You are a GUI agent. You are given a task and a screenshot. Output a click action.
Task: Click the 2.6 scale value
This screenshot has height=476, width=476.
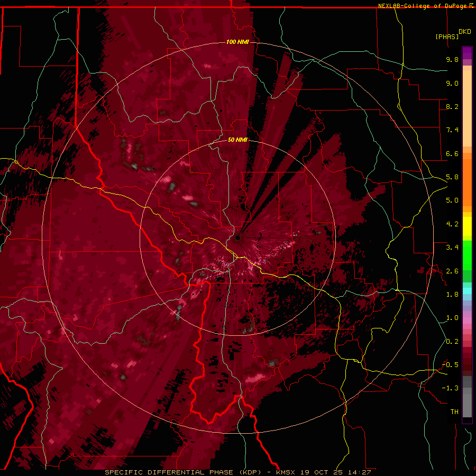point(452,271)
